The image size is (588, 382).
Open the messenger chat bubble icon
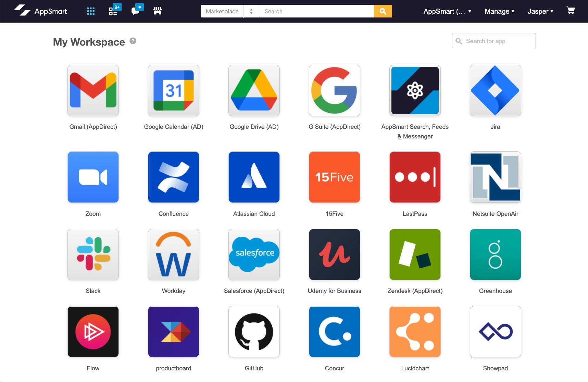pyautogui.click(x=137, y=10)
